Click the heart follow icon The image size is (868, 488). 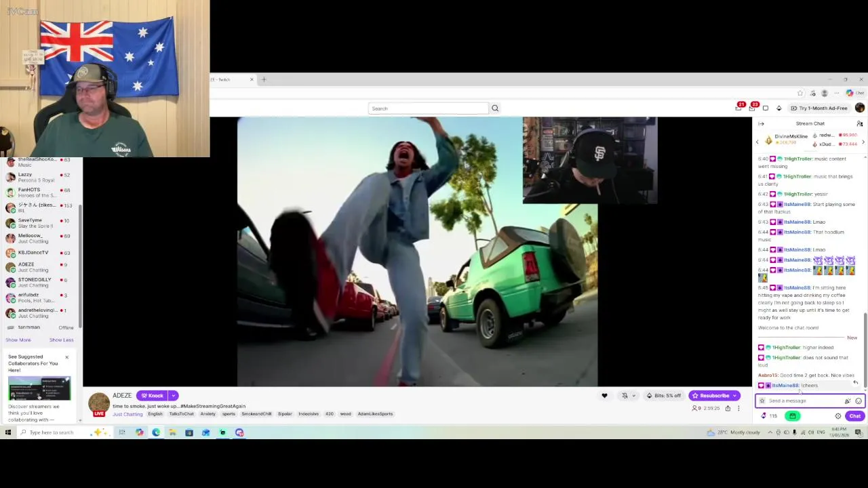click(x=604, y=396)
